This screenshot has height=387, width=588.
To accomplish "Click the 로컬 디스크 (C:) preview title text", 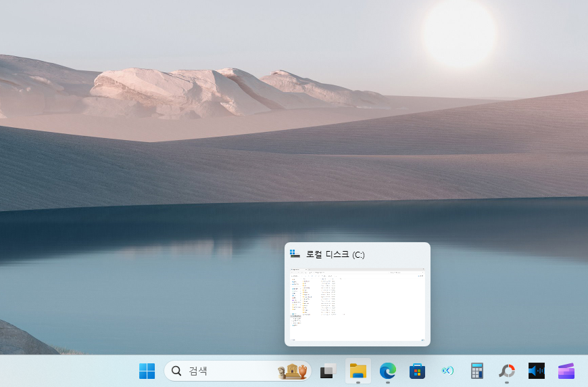I will coord(335,254).
